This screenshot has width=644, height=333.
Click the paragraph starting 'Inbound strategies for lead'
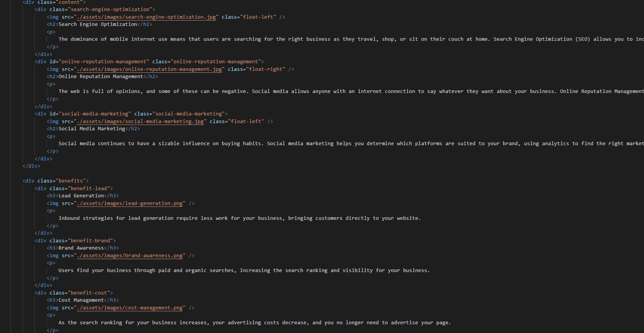(240, 218)
